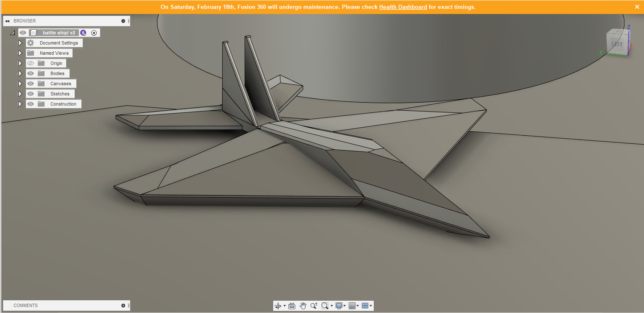Click the Grid and Snaps icon
This screenshot has height=313, width=644.
pyautogui.click(x=353, y=305)
